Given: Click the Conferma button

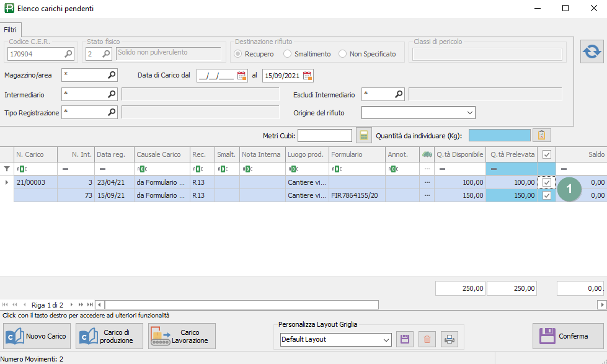Looking at the screenshot, I should [568, 336].
